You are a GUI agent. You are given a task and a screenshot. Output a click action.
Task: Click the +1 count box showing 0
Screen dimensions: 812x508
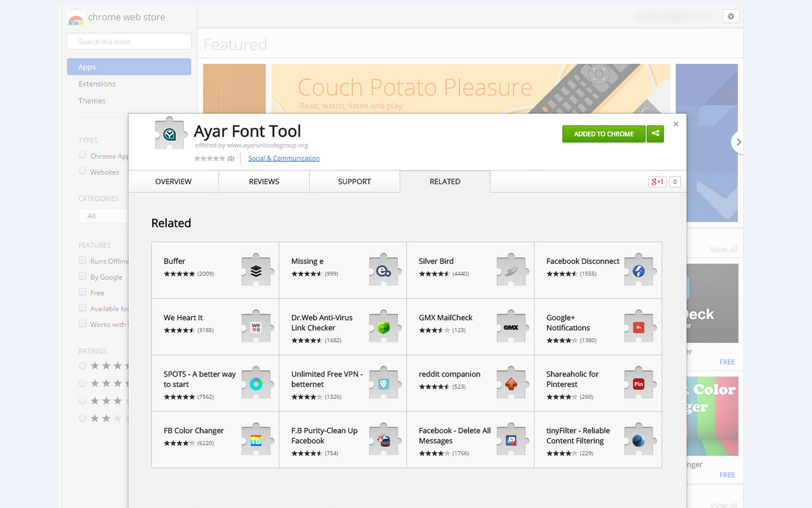(674, 182)
